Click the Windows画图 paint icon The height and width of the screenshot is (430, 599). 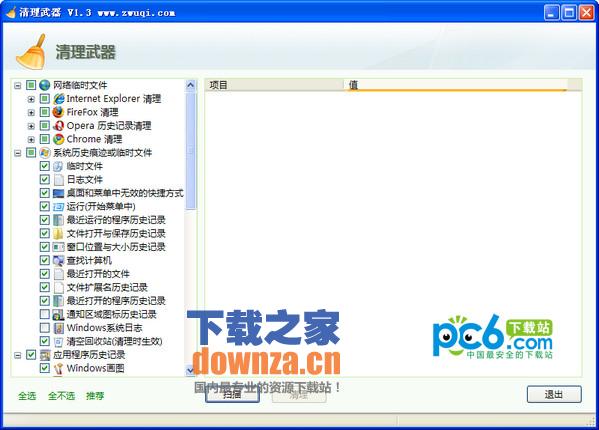[x=58, y=368]
